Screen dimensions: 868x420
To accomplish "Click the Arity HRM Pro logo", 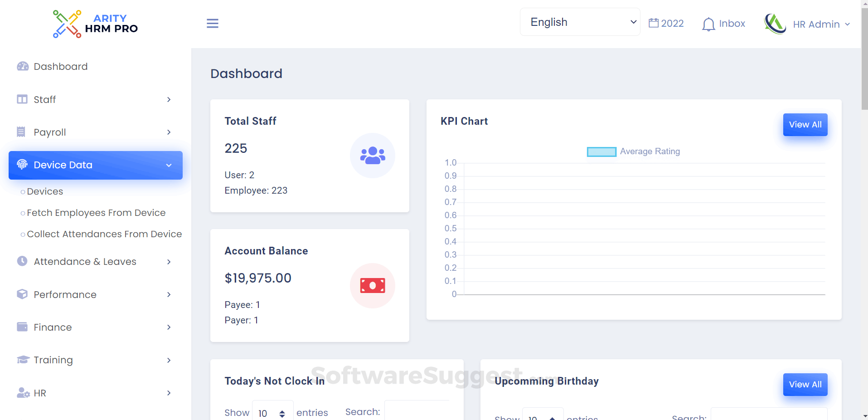I will (x=95, y=24).
